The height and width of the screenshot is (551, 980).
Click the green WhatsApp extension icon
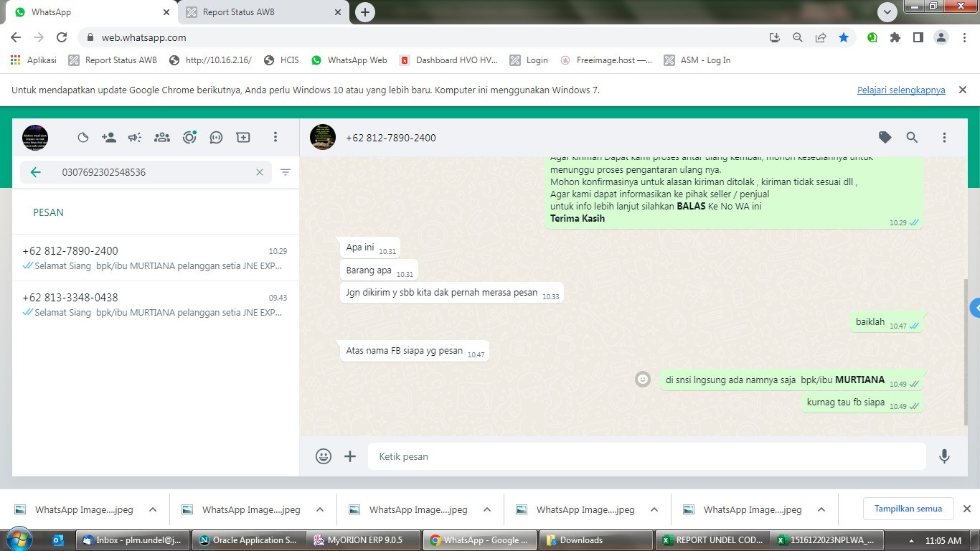tap(872, 37)
